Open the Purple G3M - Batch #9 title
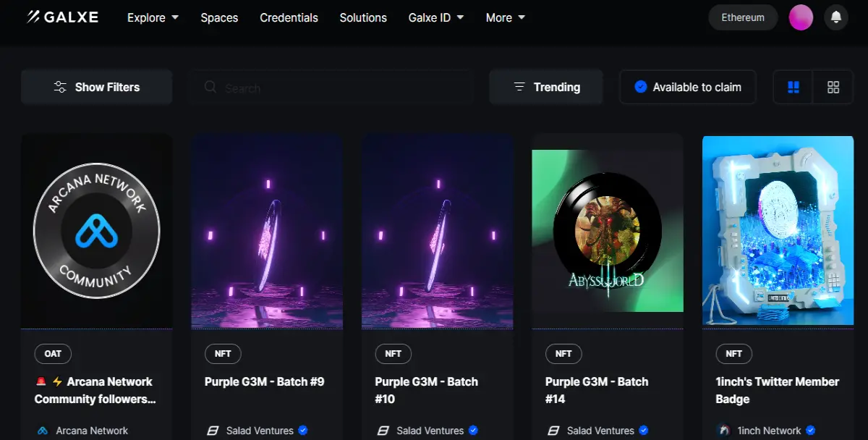 coord(265,381)
